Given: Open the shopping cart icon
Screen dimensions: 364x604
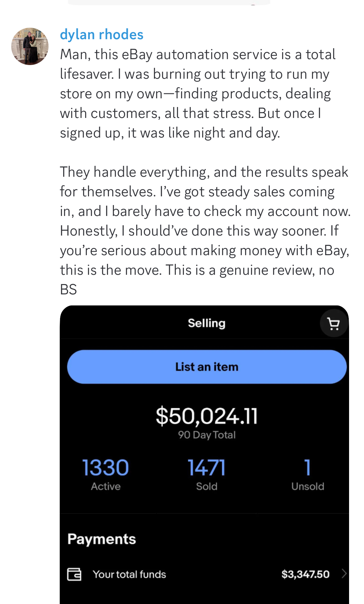Looking at the screenshot, I should 334,324.
